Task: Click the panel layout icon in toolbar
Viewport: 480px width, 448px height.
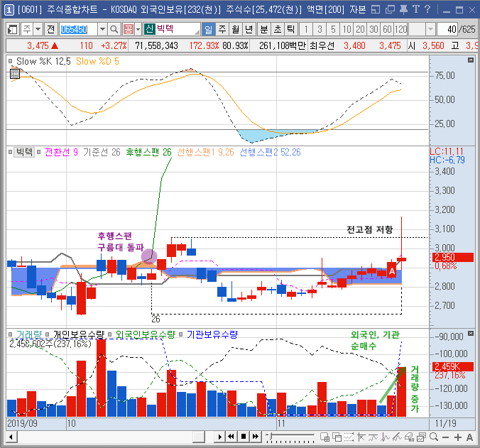Action: pyautogui.click(x=13, y=30)
